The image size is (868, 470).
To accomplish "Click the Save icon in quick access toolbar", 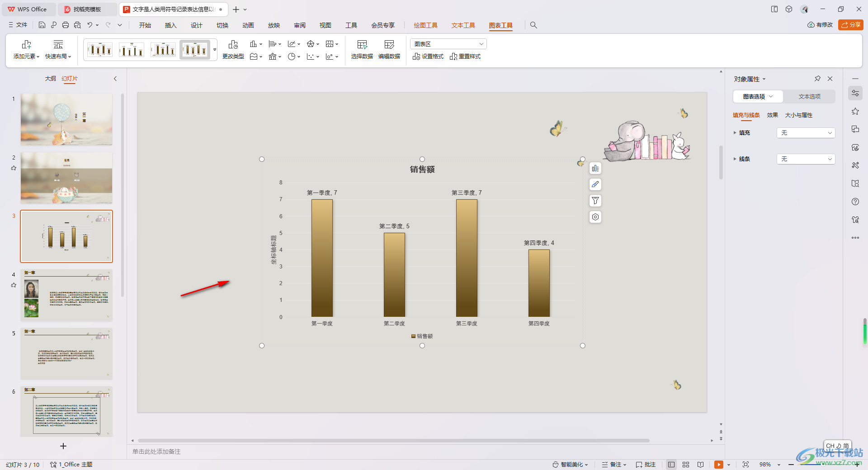I will click(42, 25).
